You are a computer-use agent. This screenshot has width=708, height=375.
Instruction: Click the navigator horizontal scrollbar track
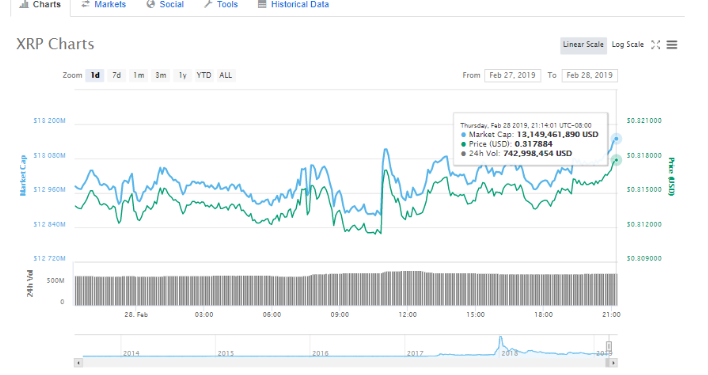click(x=346, y=362)
